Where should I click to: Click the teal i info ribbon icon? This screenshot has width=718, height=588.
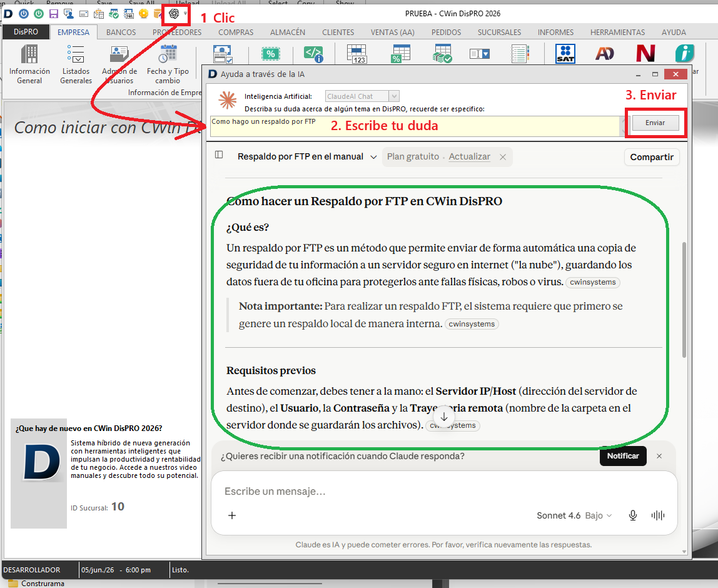click(x=685, y=54)
